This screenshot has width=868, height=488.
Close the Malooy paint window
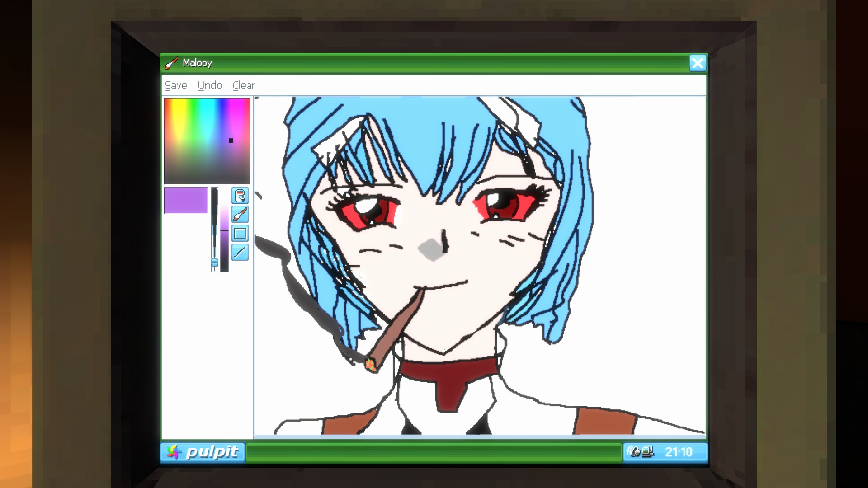point(697,63)
